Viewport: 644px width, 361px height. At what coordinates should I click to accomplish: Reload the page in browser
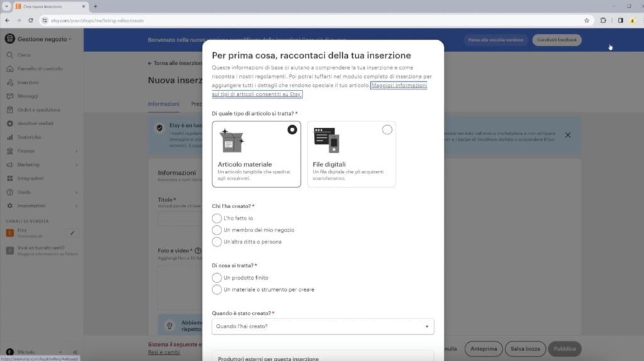(31, 20)
